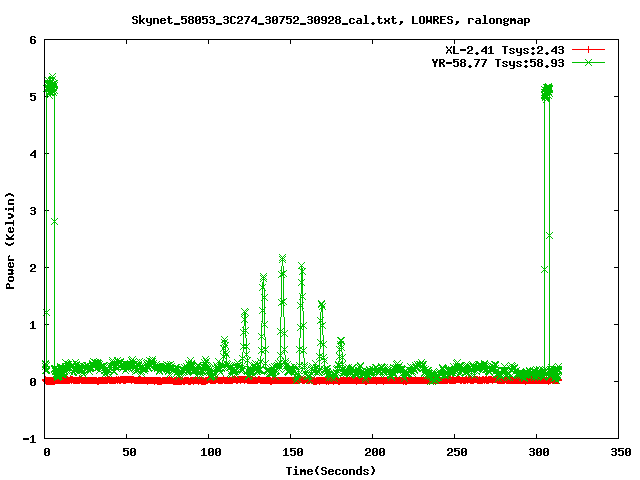Click y-axis tick label '5'
The height and width of the screenshot is (480, 640).
click(33, 97)
